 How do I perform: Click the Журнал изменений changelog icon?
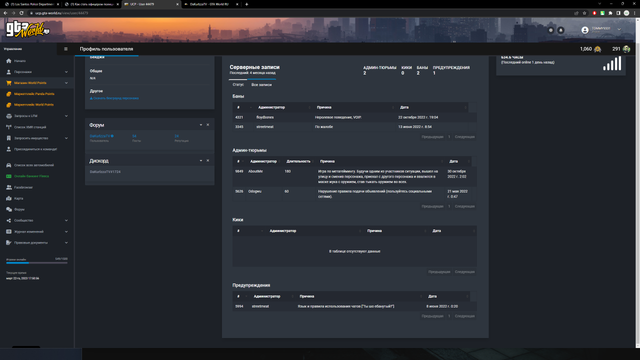9,231
